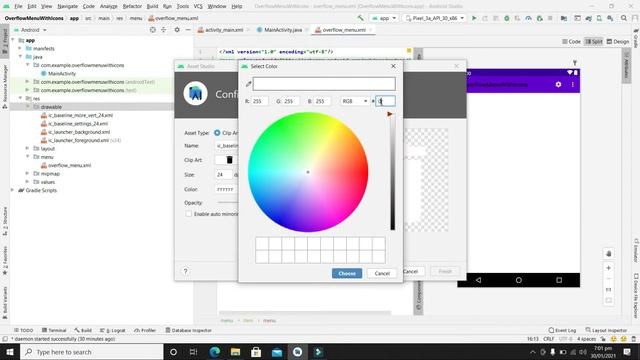Click the B value field
The height and width of the screenshot is (360, 640).
pyautogui.click(x=322, y=101)
